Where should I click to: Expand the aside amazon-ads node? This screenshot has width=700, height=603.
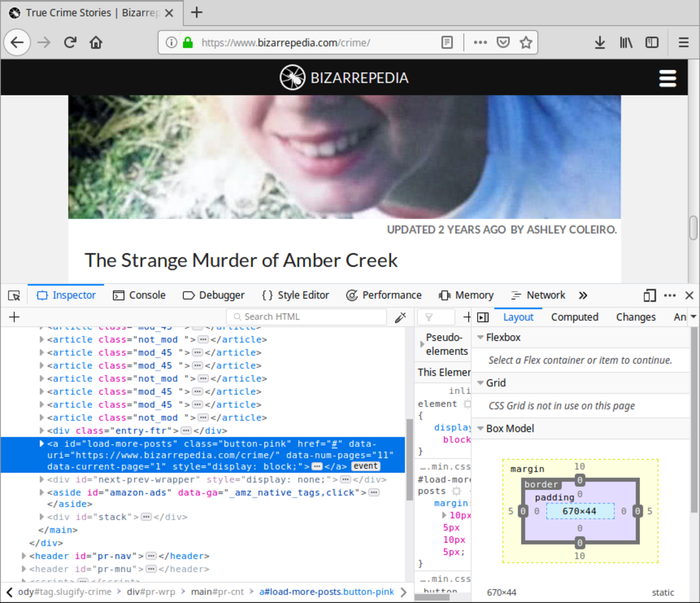coord(42,492)
